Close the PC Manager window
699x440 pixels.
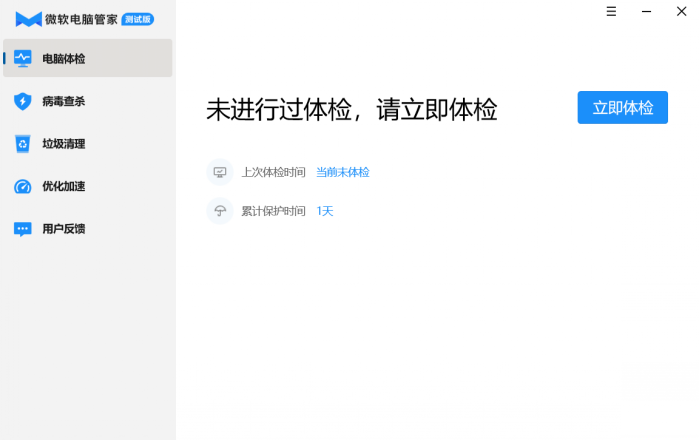click(x=681, y=11)
